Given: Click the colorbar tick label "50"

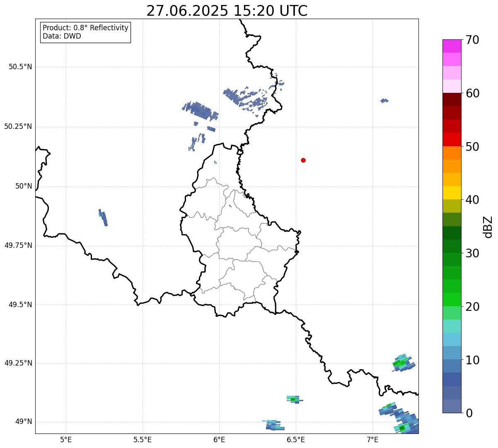Looking at the screenshot, I should tap(473, 147).
